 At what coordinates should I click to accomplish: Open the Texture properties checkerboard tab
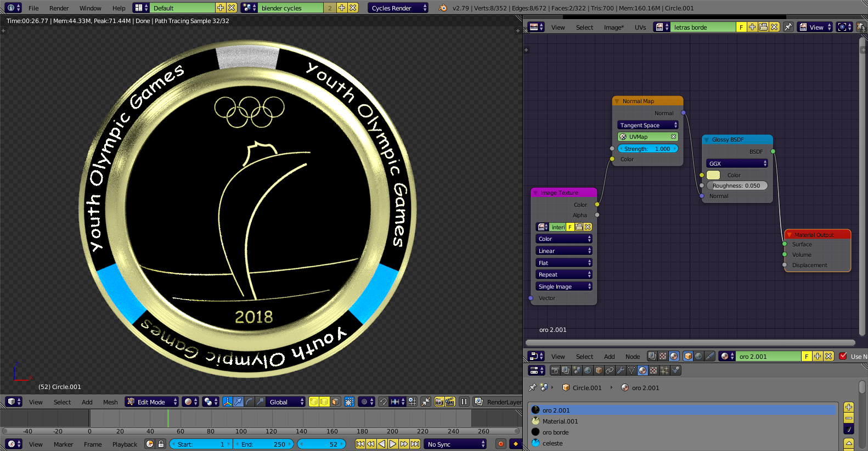(x=653, y=370)
